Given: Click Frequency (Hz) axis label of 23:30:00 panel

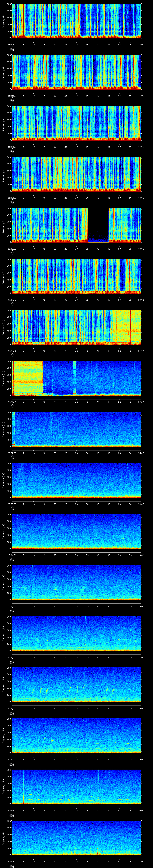Looking at the screenshot, I should pos(3,838).
